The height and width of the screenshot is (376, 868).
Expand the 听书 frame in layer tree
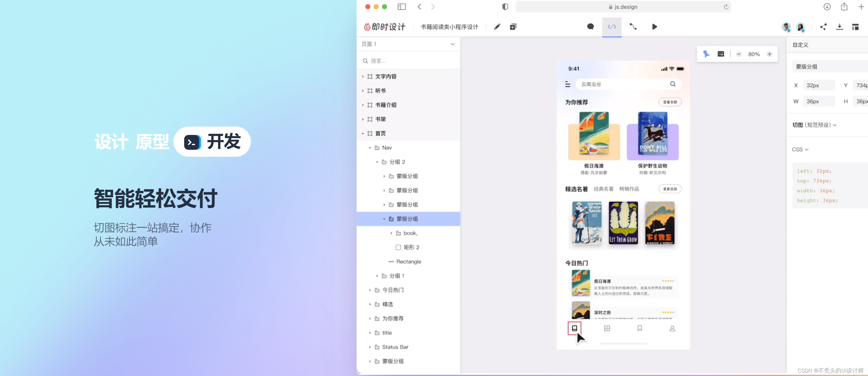363,91
